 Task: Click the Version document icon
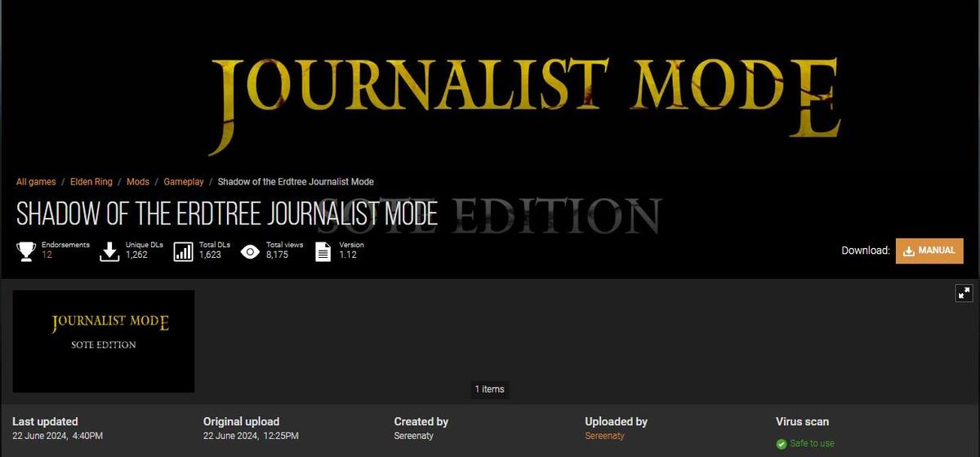click(x=323, y=251)
